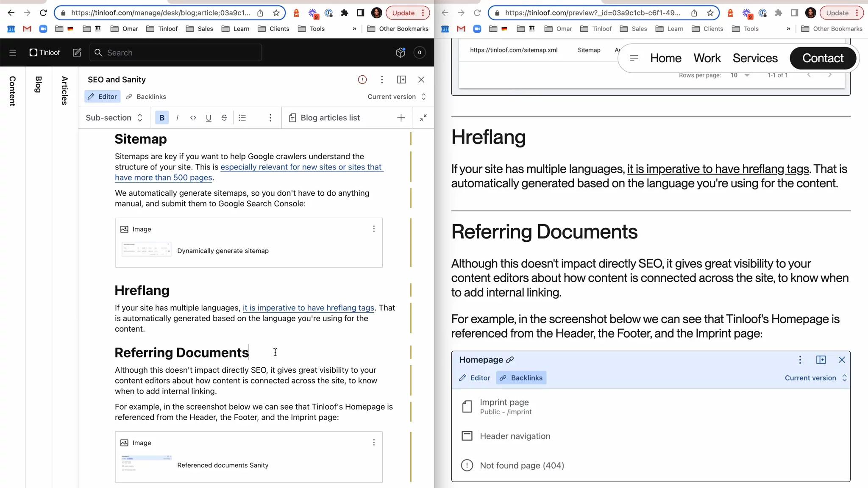Open document actions menu for SEO and Sanity

tap(382, 80)
